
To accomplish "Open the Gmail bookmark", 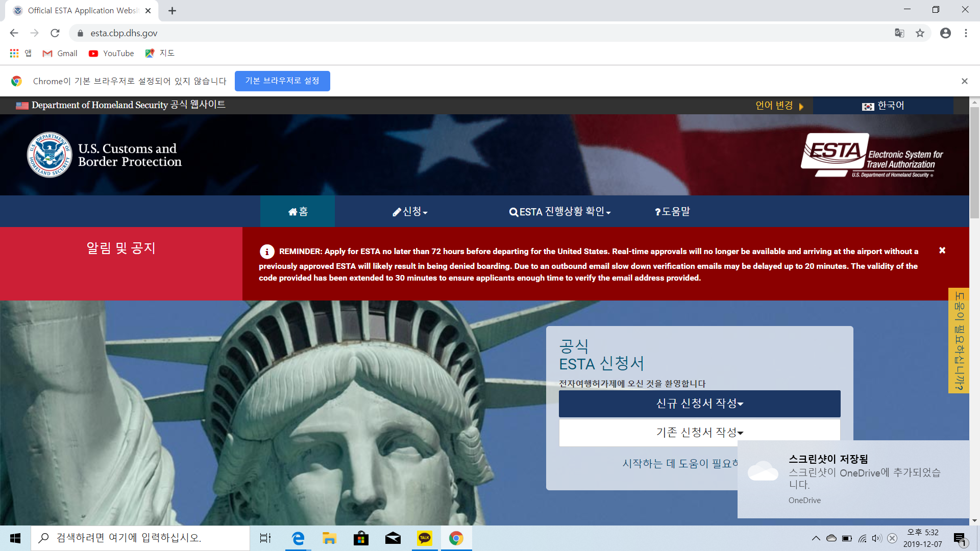I will [60, 53].
